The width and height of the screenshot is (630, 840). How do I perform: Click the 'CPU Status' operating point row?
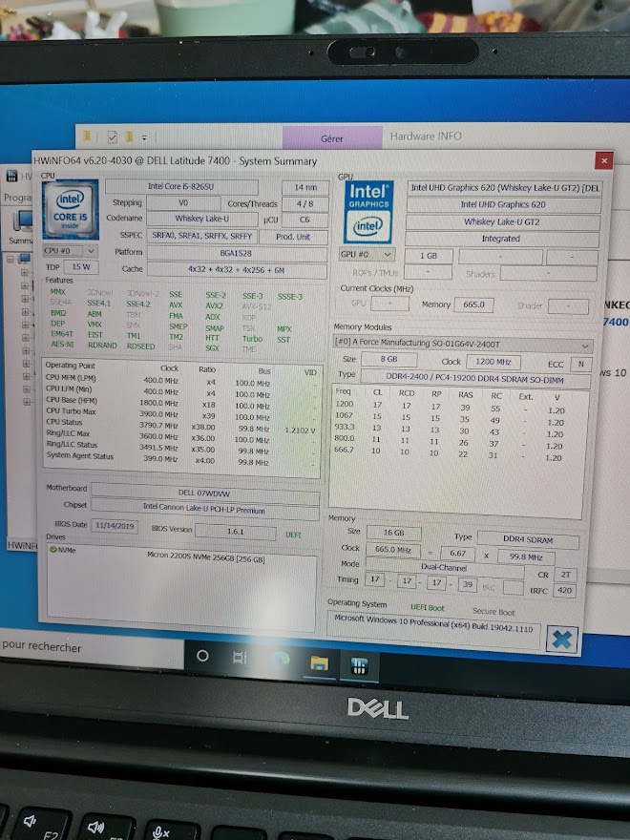point(181,425)
